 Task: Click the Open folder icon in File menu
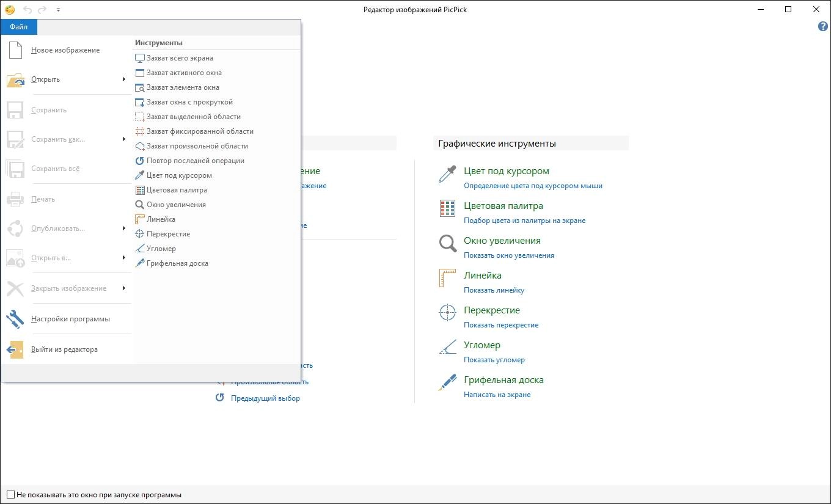(x=15, y=80)
